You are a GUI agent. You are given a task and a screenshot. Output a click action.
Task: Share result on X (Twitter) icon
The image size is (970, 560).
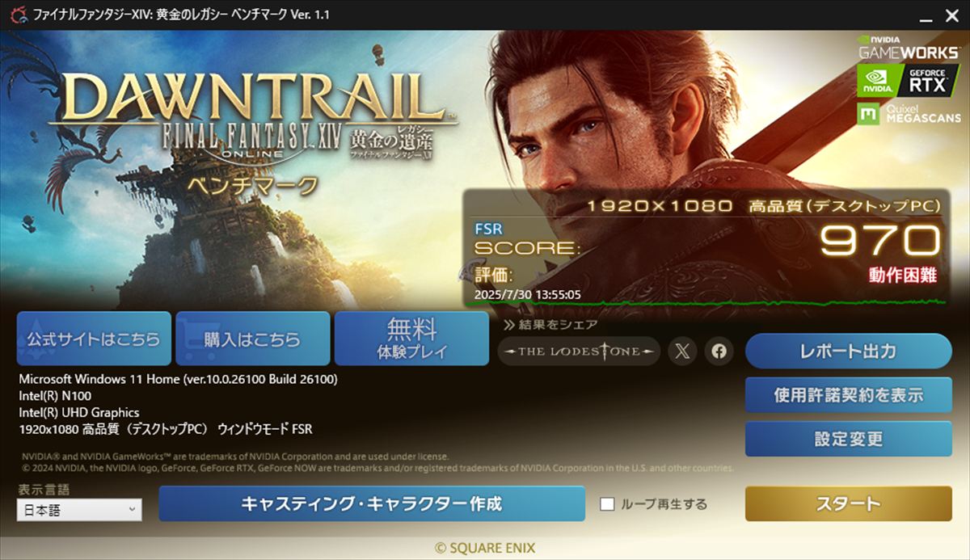[683, 352]
